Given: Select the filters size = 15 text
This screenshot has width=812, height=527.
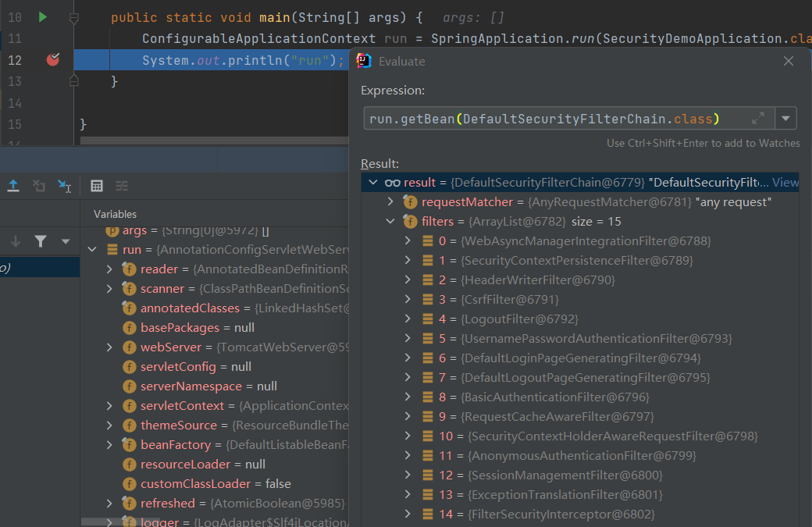Looking at the screenshot, I should coord(596,222).
